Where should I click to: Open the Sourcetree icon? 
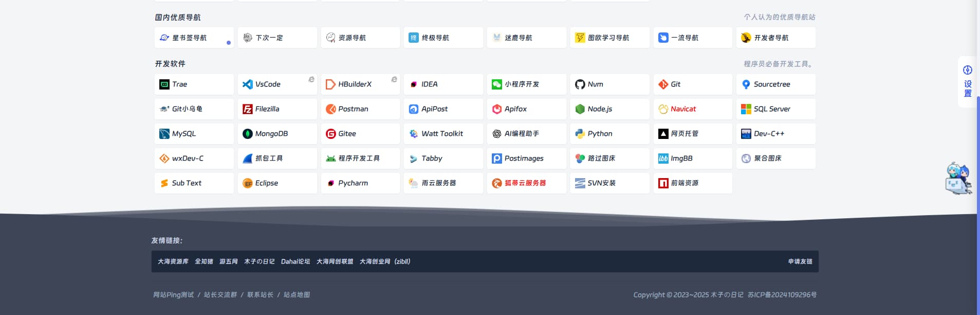(x=746, y=84)
